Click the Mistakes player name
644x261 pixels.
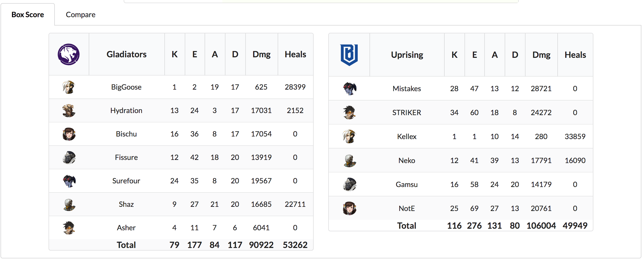coord(407,89)
